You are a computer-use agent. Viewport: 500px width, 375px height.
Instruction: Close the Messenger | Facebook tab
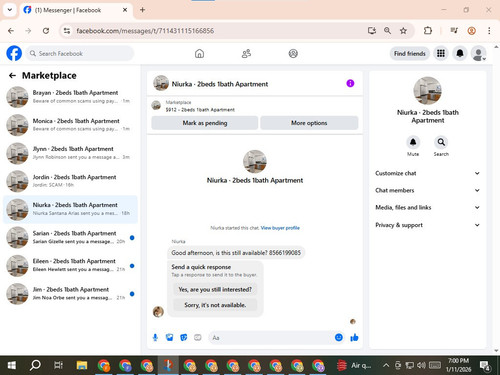tap(125, 10)
